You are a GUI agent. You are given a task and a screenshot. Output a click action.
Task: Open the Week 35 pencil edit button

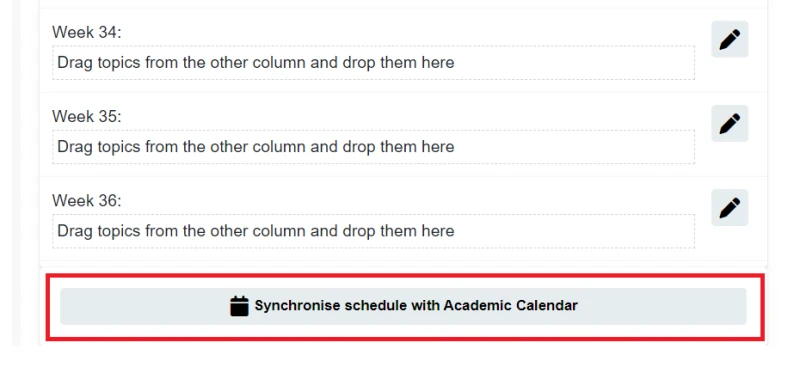click(x=730, y=124)
